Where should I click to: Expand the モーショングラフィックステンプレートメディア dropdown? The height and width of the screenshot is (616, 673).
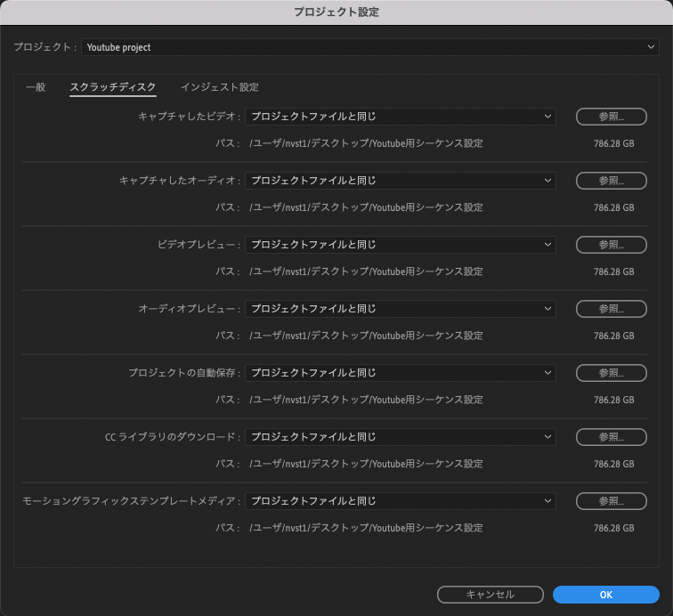click(400, 501)
